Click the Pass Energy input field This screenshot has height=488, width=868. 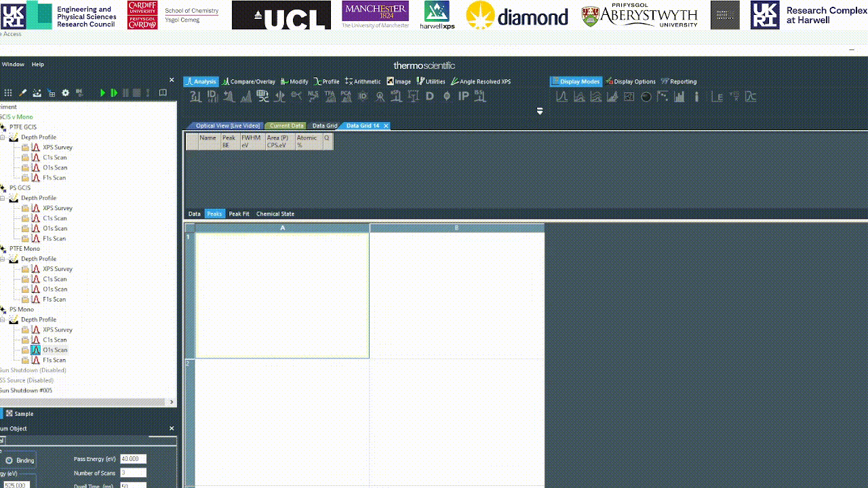point(133,459)
